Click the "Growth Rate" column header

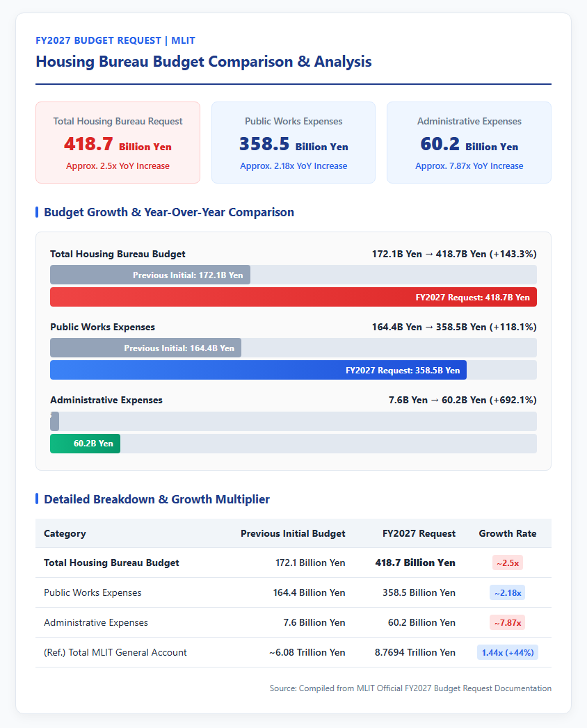(x=508, y=533)
